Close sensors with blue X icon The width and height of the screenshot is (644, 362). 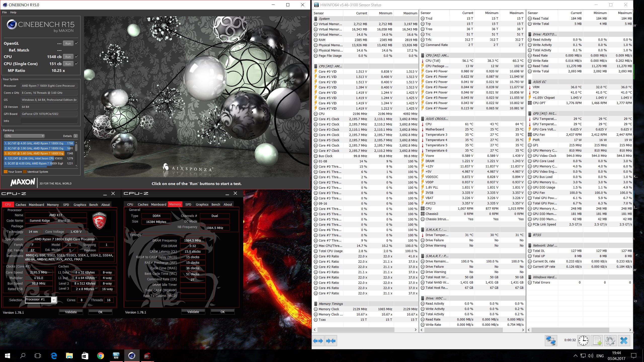point(624,341)
